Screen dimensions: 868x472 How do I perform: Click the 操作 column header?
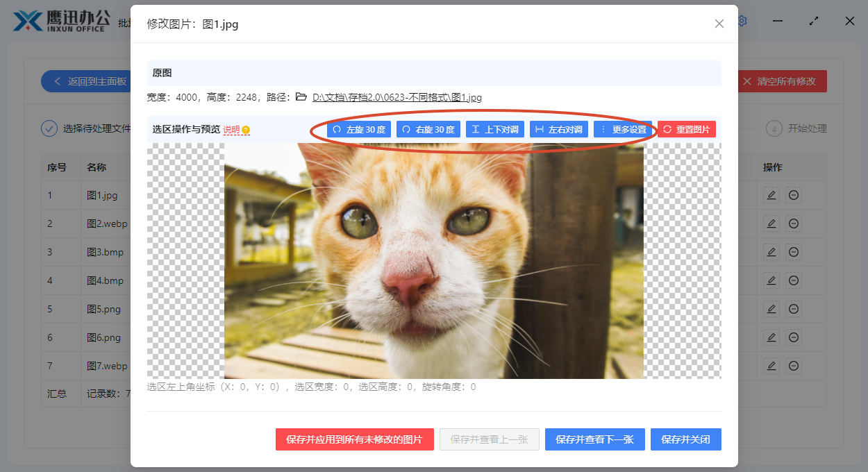(x=773, y=167)
